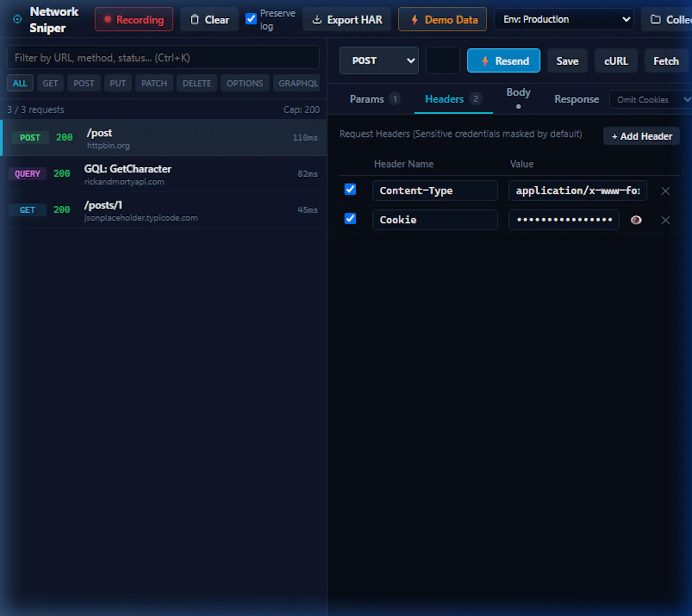The width and height of the screenshot is (692, 616).
Task: Edit the Content-Type header name field
Action: point(435,191)
